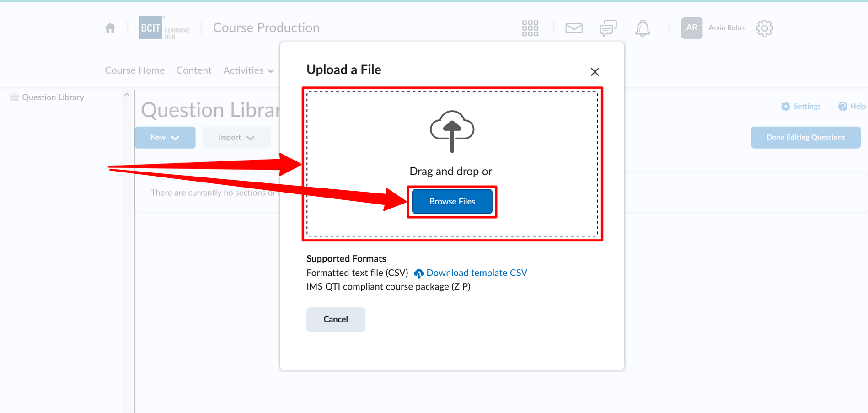Open the Help link

852,107
